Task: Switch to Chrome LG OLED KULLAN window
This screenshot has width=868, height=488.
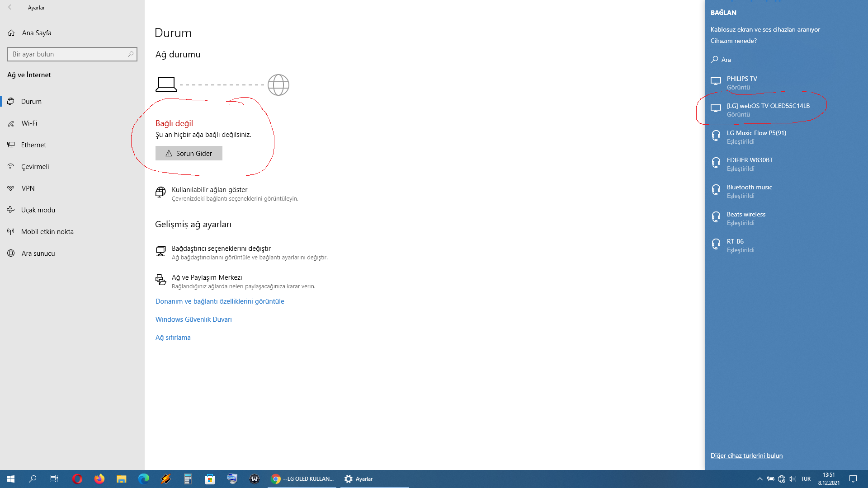Action: pos(302,479)
